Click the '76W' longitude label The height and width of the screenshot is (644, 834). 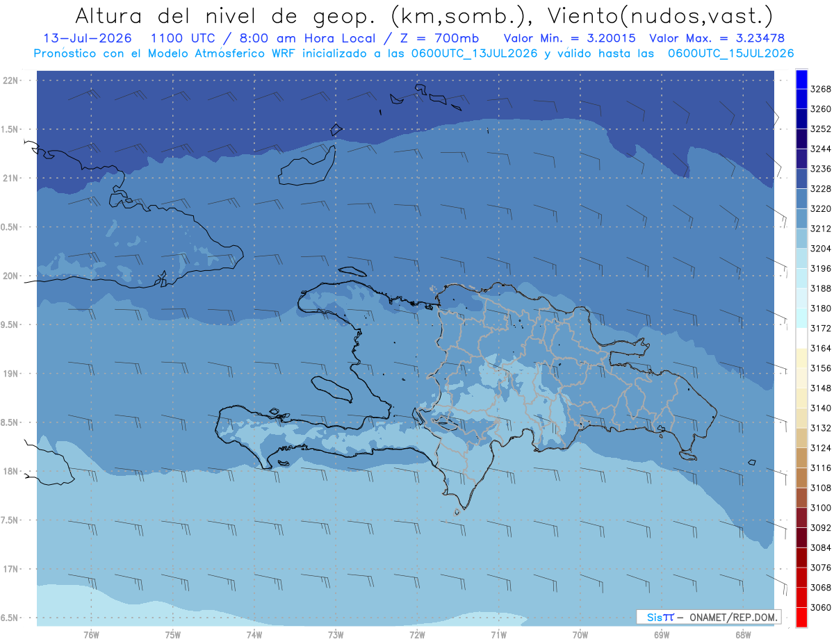tap(91, 635)
